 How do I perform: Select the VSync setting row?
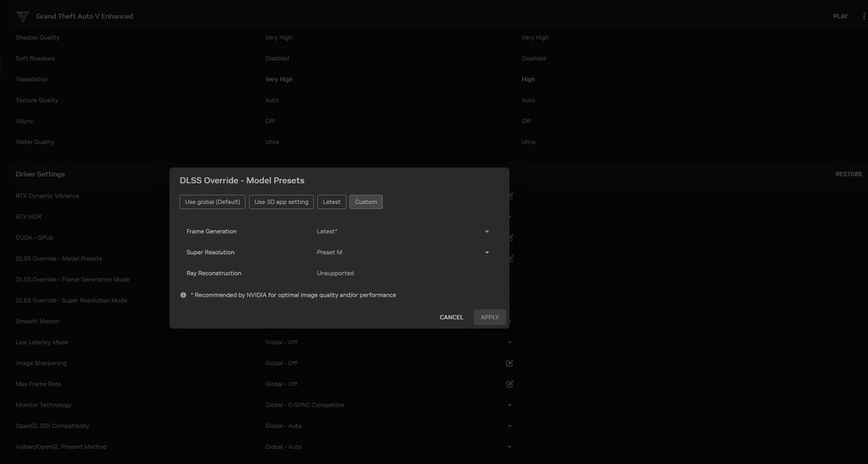click(434, 121)
